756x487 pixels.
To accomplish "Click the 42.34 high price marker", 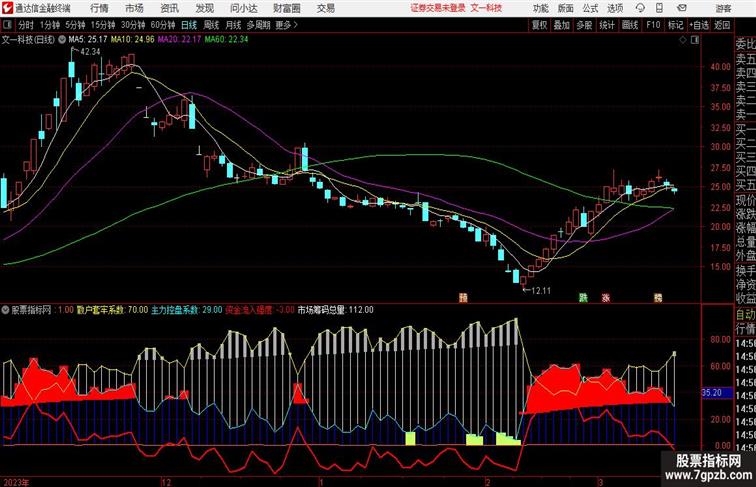I will point(90,52).
